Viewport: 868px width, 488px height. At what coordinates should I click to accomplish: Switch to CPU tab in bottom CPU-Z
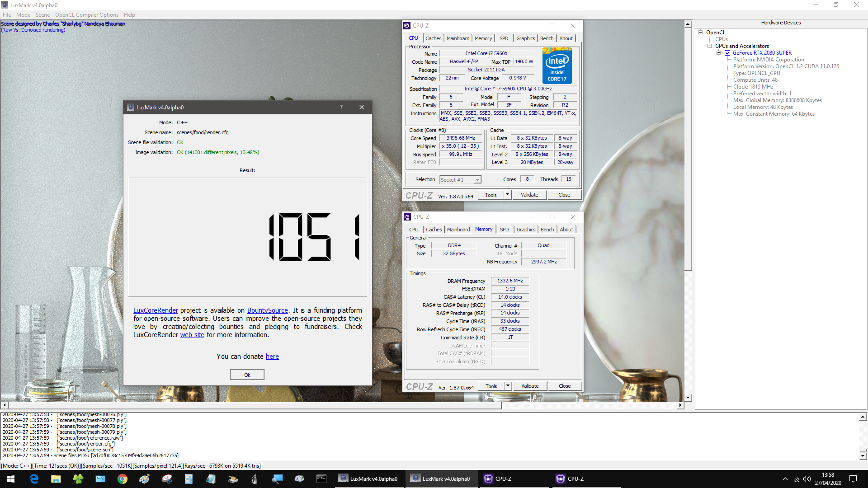click(x=414, y=230)
